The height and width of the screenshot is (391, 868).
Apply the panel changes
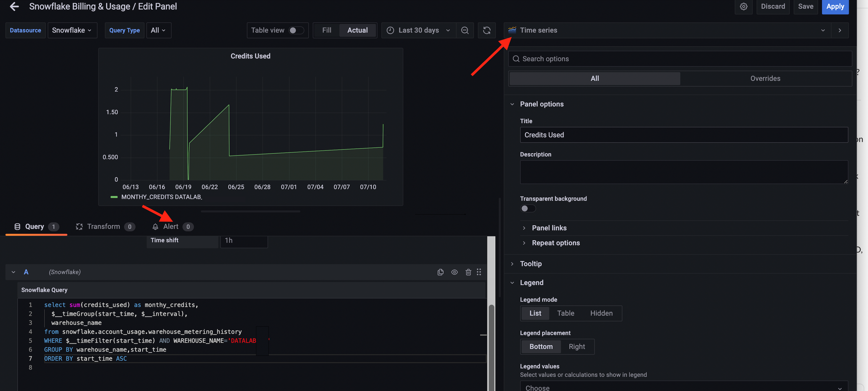click(835, 6)
